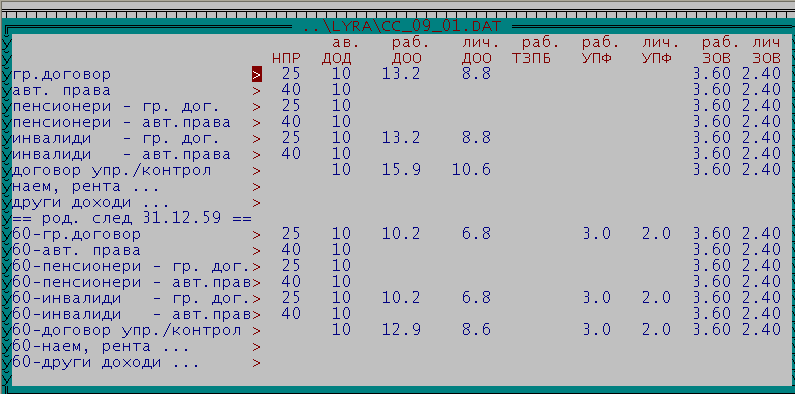Expand arrow for 60-гр.договор row

pyautogui.click(x=257, y=235)
